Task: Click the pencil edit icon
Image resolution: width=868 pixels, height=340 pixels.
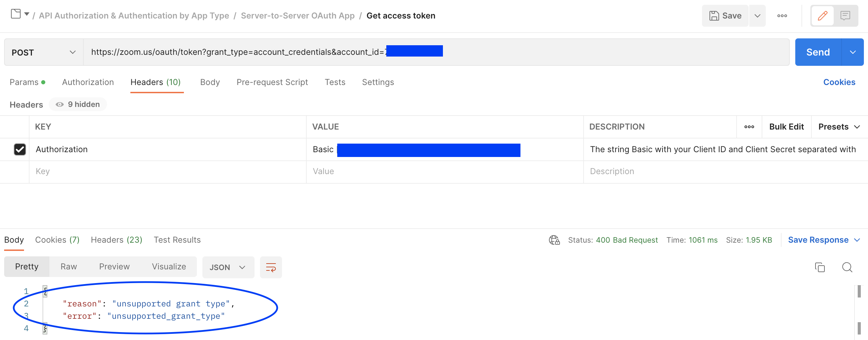Action: click(822, 16)
